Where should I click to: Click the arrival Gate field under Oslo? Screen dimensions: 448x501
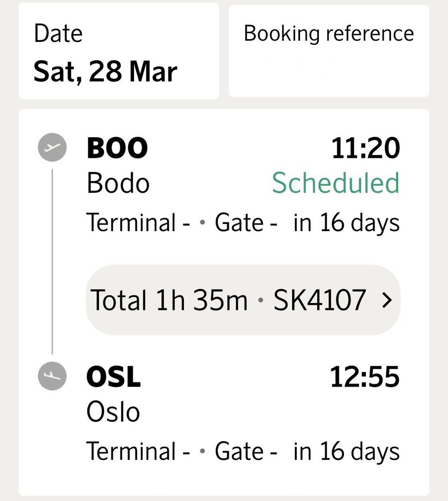[246, 452]
